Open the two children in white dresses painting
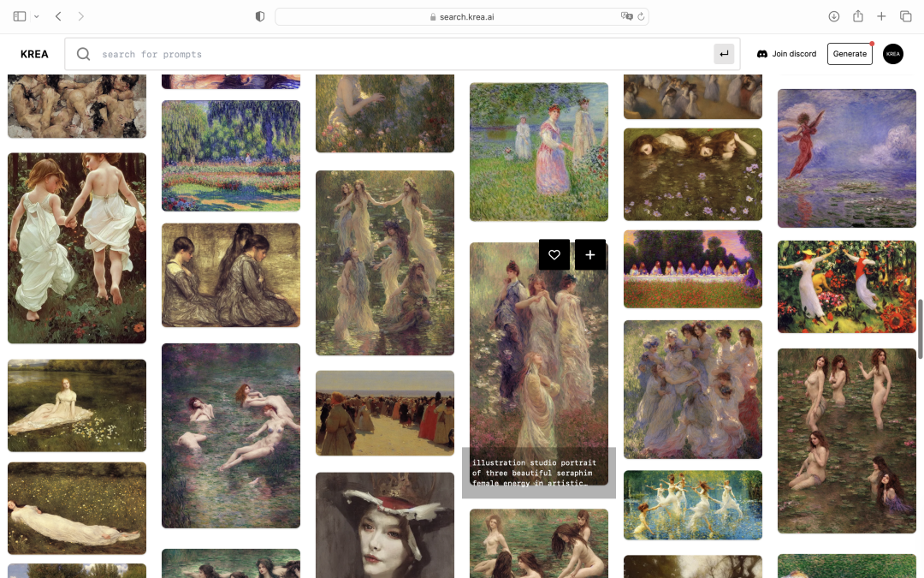This screenshot has height=578, width=924. [x=77, y=247]
